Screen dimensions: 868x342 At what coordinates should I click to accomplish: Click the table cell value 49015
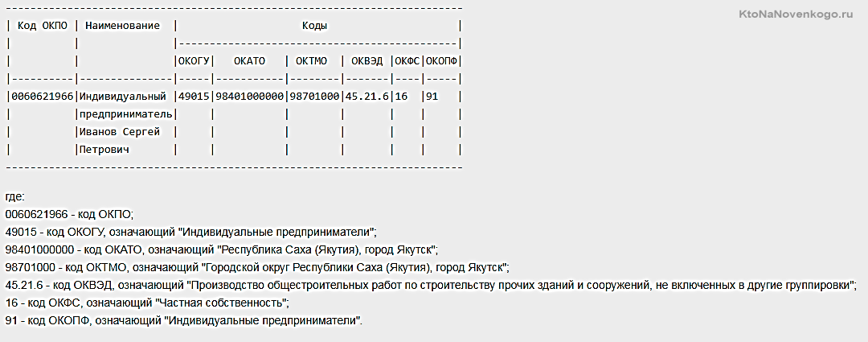[x=193, y=97]
